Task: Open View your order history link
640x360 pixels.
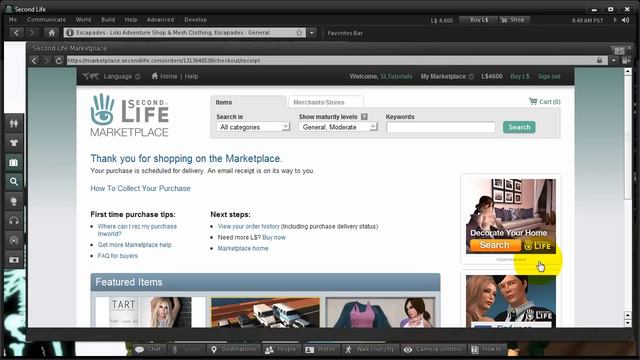Action: 249,226
